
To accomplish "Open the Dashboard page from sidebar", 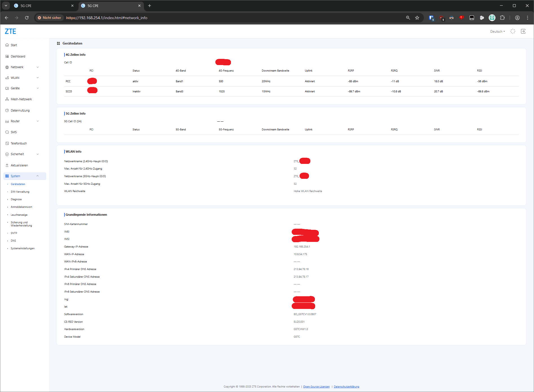I will pyautogui.click(x=18, y=56).
